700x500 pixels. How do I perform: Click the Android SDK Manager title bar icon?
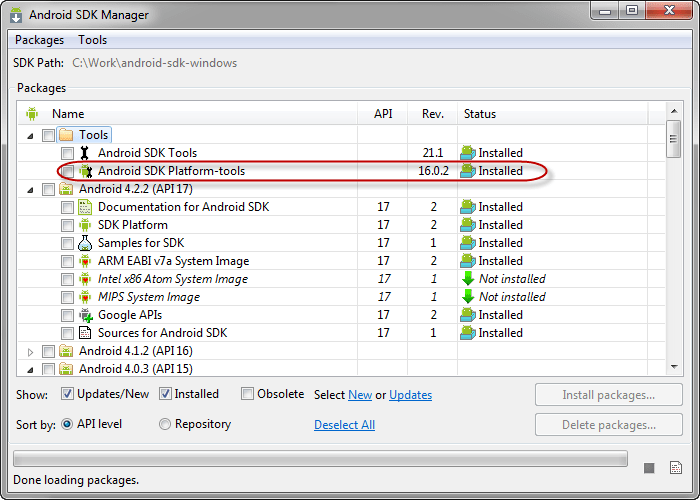(16, 14)
